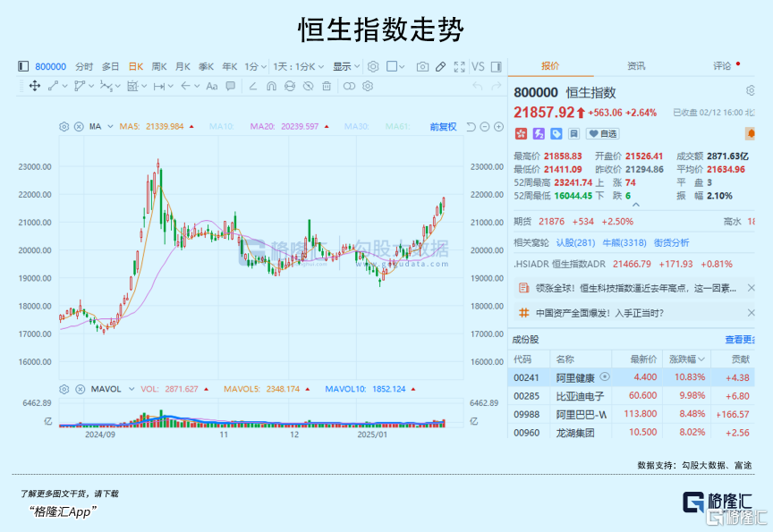Viewport: 773px width, 532px height.
Task: Open chart settings gear in top toolbar
Action: tap(373, 66)
